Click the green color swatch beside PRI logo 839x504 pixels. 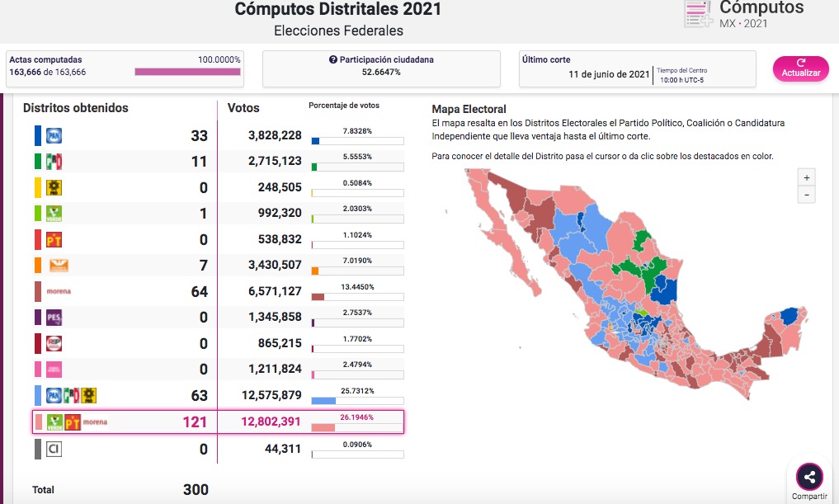pos(37,161)
